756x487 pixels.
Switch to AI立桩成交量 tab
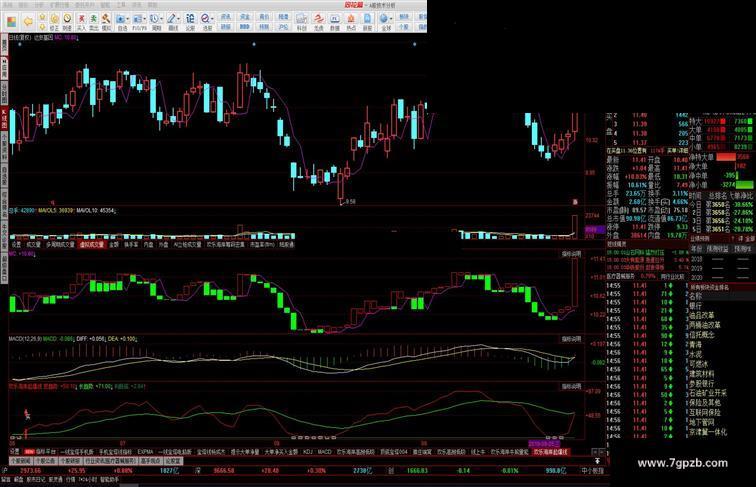coord(188,244)
